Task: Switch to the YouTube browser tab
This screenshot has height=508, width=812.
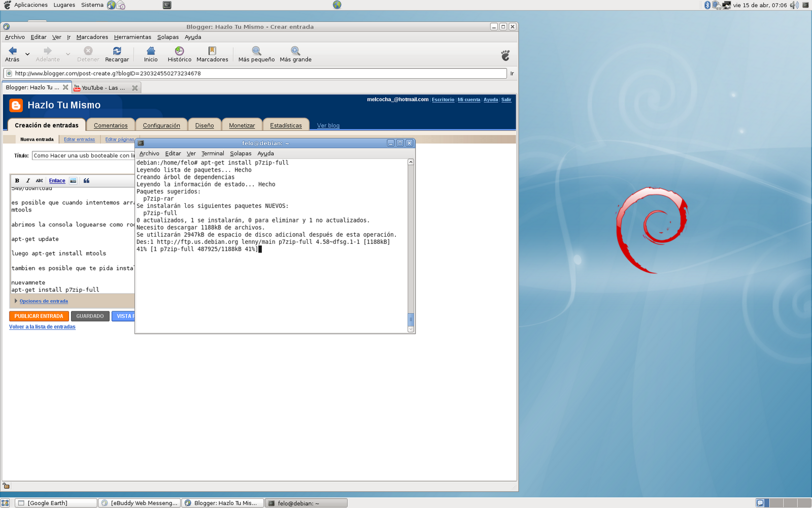Action: (104, 88)
